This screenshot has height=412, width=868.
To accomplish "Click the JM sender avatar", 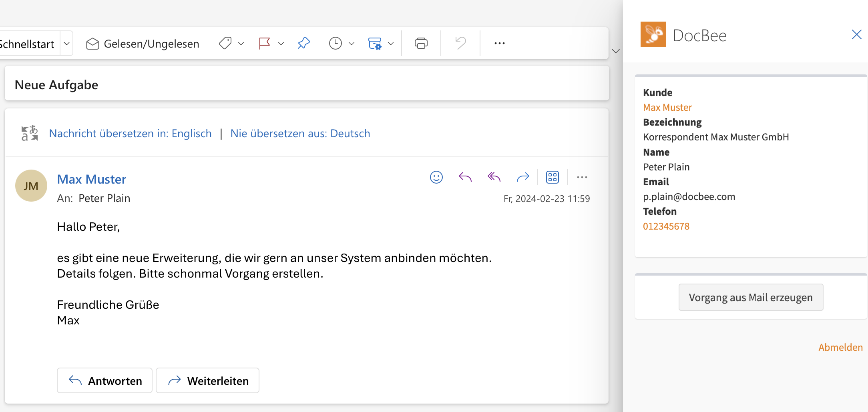I will click(31, 186).
